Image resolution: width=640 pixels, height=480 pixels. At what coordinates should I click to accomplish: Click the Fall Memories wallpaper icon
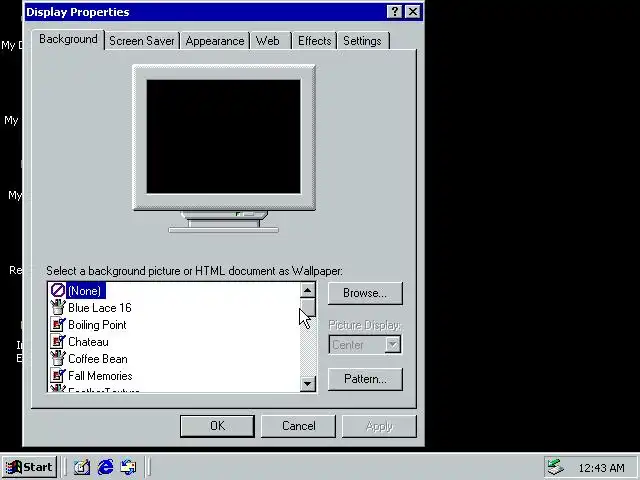[x=58, y=376]
